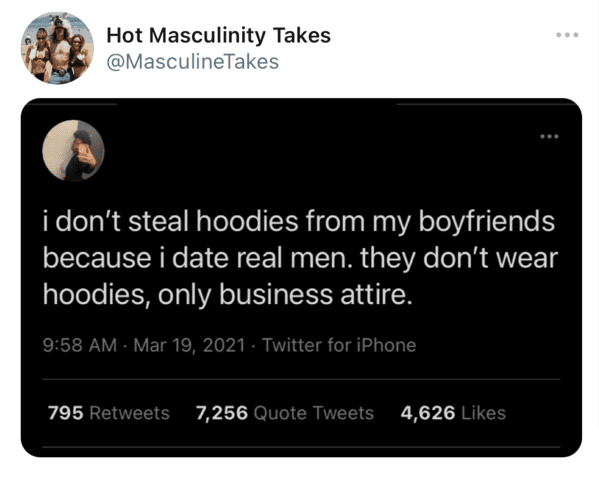Open the Twitter for iPhone source label

(339, 345)
